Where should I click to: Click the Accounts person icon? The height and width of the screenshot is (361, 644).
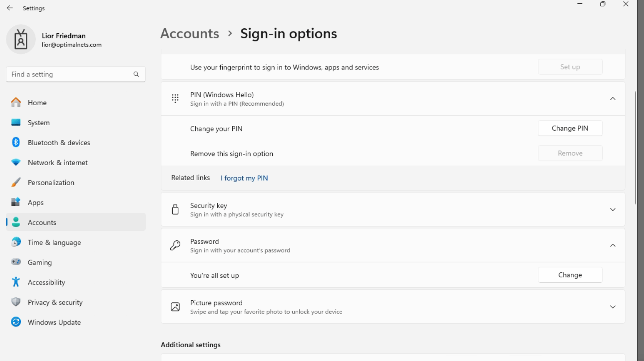16,222
